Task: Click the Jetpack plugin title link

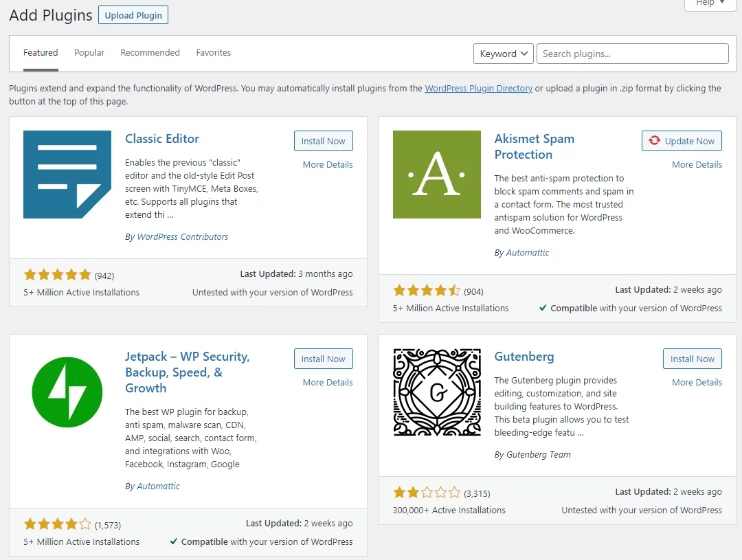Action: point(188,372)
